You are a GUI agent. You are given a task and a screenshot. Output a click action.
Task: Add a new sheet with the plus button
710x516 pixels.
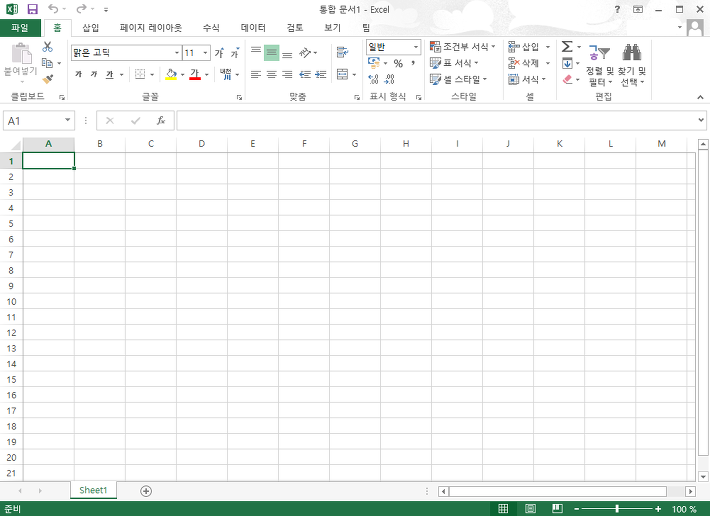[x=146, y=491]
